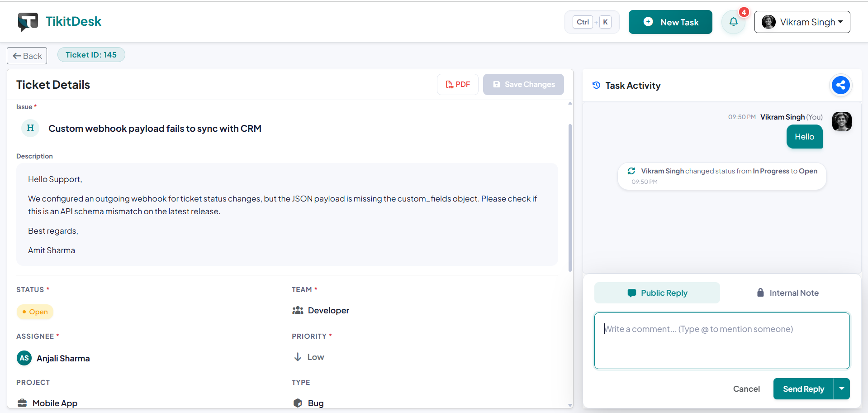Click the Mobile App briefcase icon
868x413 pixels.
pyautogui.click(x=22, y=403)
